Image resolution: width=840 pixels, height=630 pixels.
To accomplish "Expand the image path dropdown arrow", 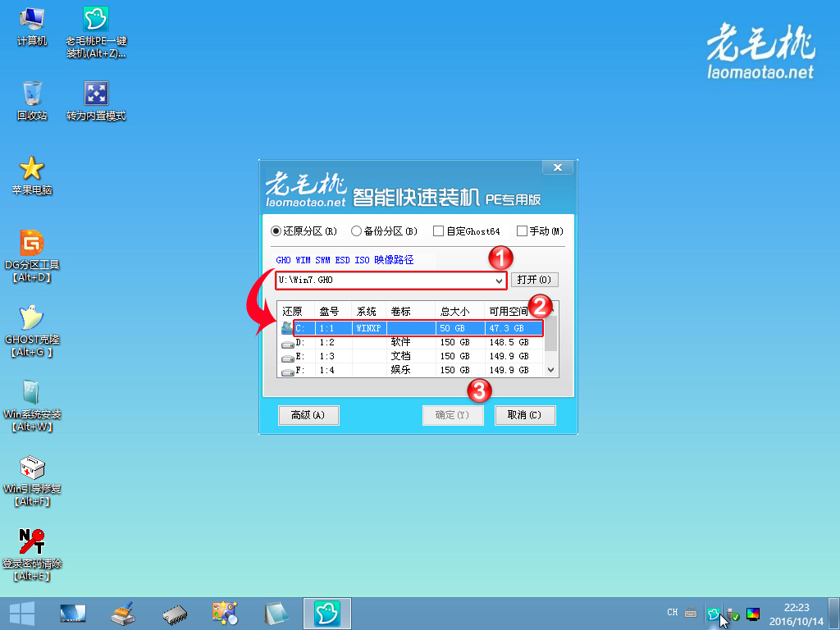I will tap(500, 281).
